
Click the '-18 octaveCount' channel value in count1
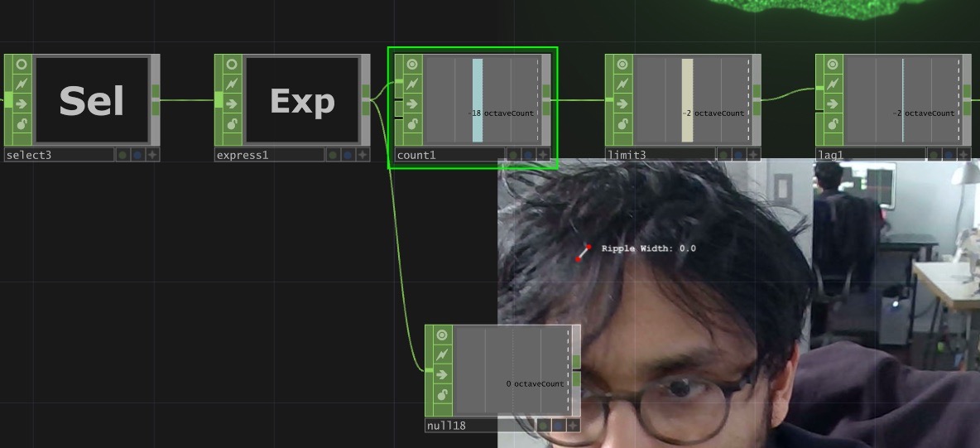click(502, 113)
